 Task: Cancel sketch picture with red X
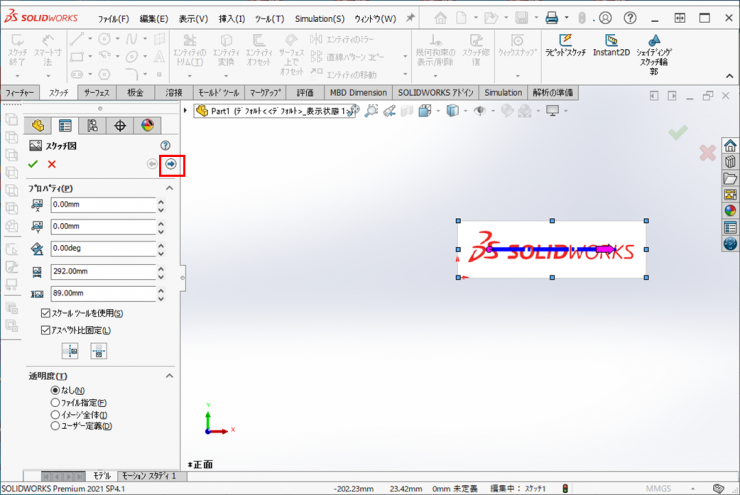[52, 164]
